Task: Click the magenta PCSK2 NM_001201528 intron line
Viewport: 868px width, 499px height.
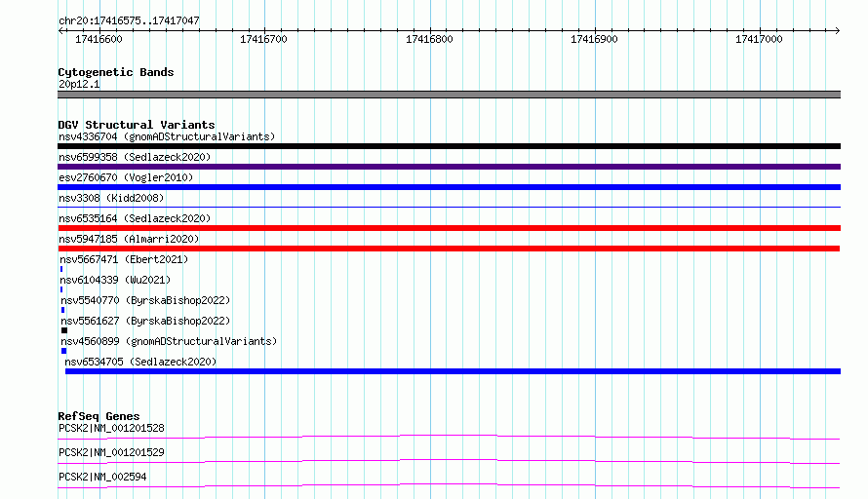Action: pos(449,437)
